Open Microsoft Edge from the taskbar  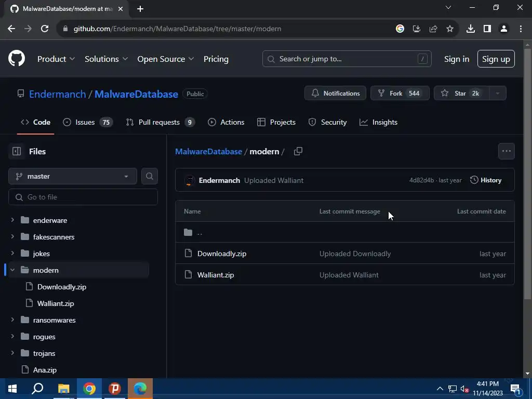[x=140, y=389]
